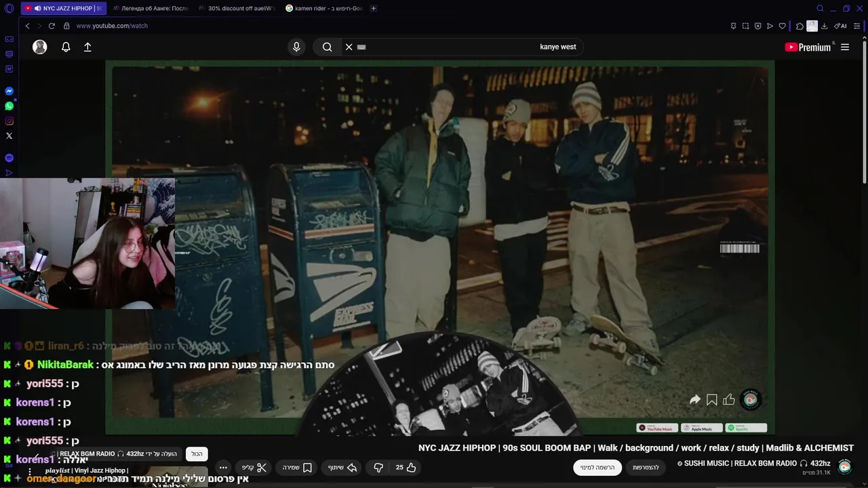The image size is (868, 488).
Task: Open the Spotify badge on video
Action: (x=747, y=428)
